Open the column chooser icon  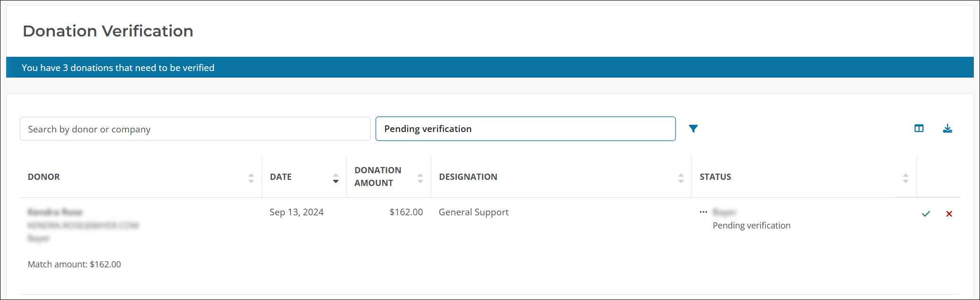(919, 129)
